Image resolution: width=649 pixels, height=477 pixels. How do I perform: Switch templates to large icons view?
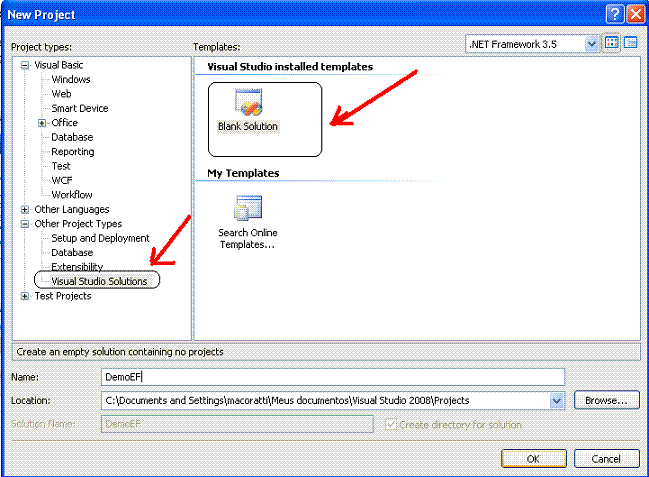(x=612, y=43)
